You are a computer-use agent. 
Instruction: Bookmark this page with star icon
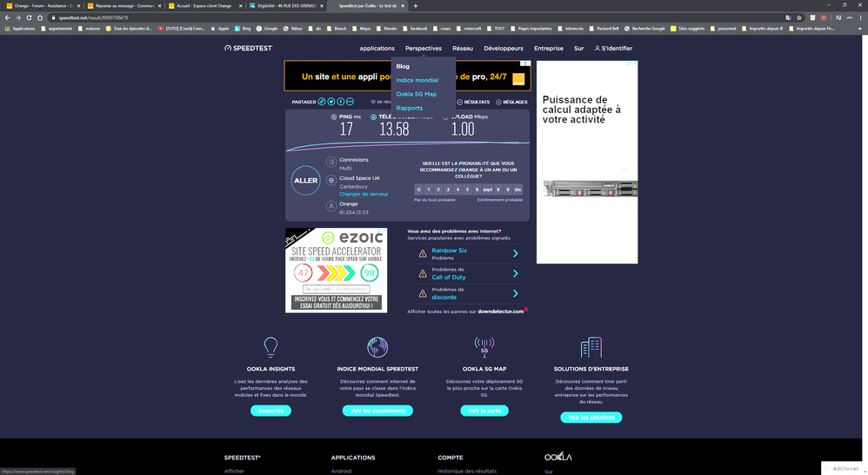(798, 17)
